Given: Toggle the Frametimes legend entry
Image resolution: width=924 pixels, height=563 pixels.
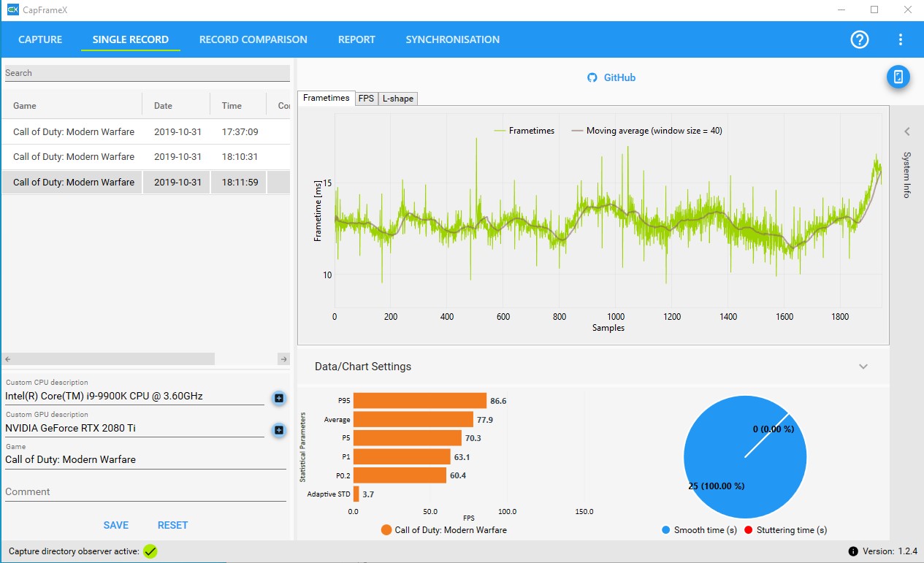Looking at the screenshot, I should coord(524,131).
